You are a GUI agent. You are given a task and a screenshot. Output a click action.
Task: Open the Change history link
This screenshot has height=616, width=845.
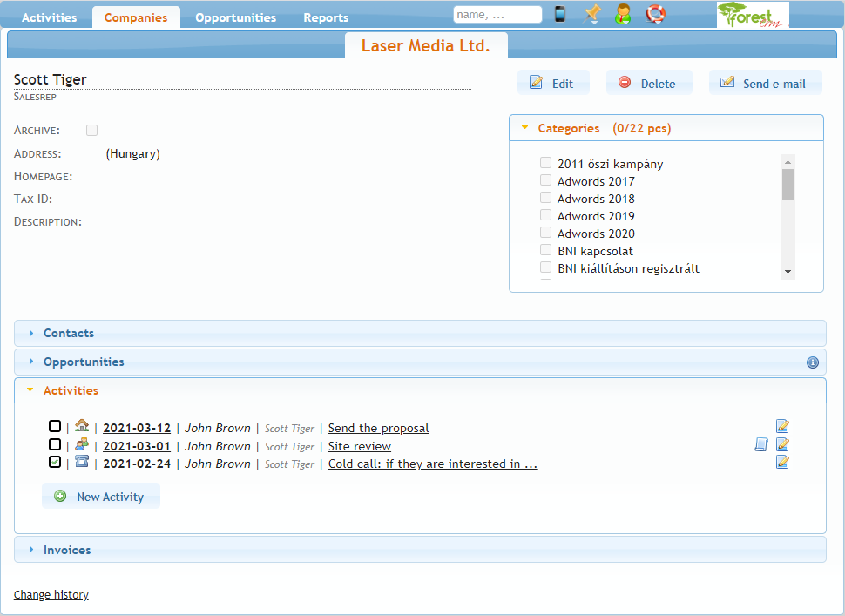[51, 595]
